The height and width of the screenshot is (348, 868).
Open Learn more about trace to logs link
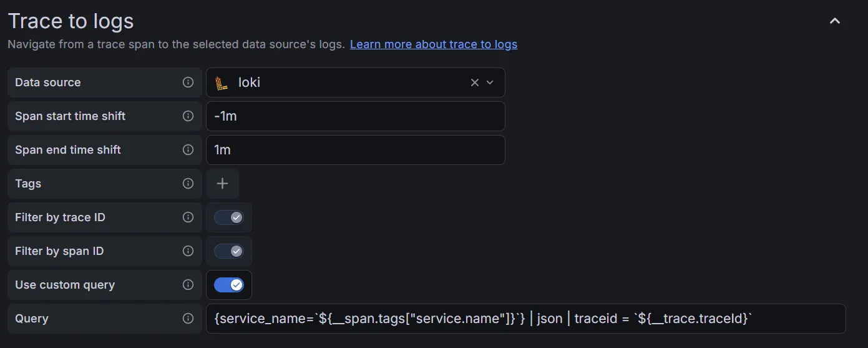[433, 44]
